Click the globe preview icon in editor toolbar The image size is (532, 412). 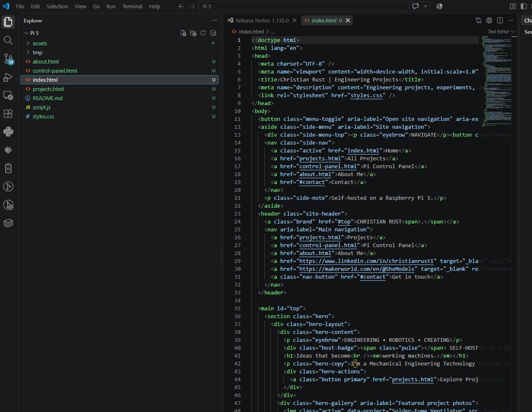pos(489,20)
